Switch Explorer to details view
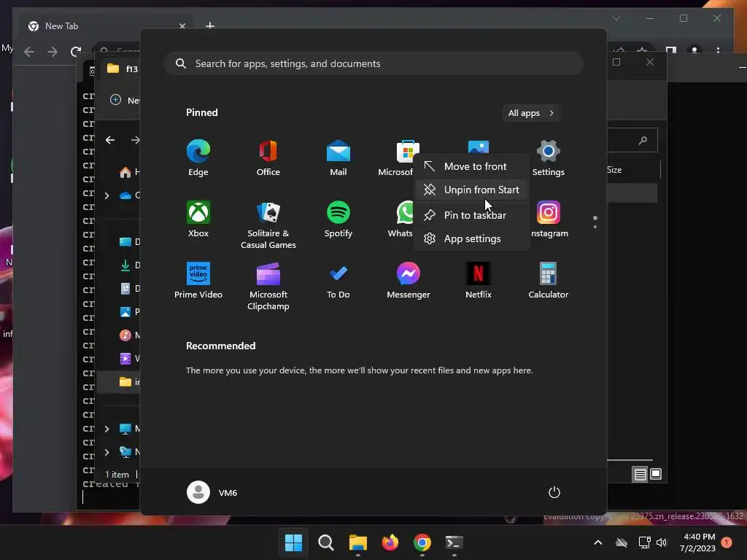This screenshot has height=560, width=747. pyautogui.click(x=640, y=474)
